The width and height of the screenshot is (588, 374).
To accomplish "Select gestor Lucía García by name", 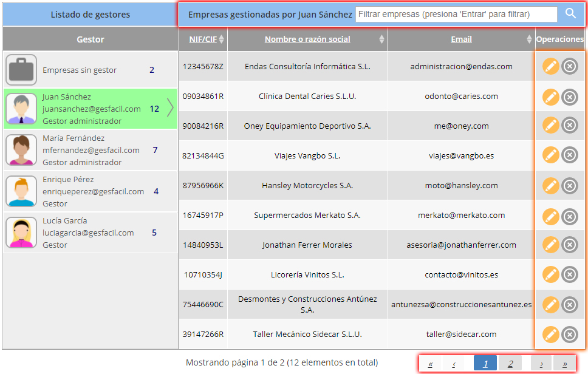I will pyautogui.click(x=65, y=220).
